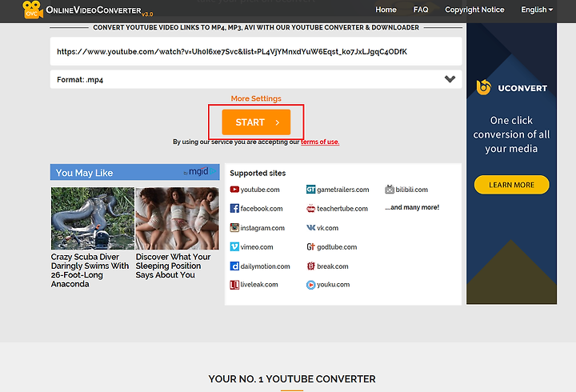
Task: Click the teachertube.com text label
Action: click(342, 209)
